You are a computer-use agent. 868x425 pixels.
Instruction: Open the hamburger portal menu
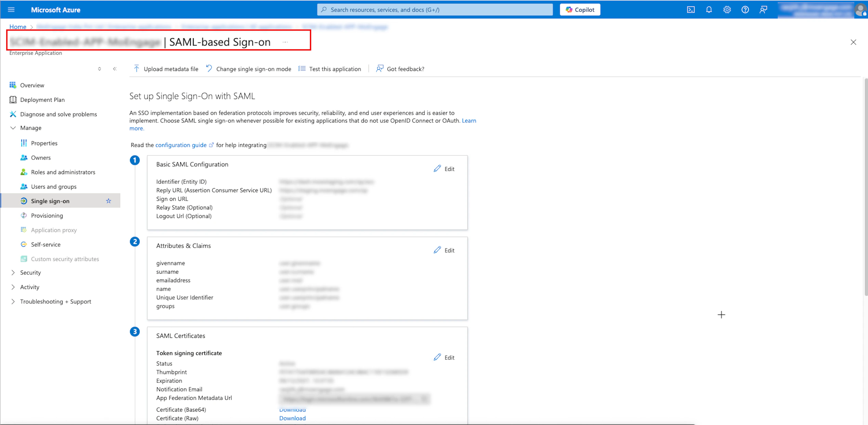click(11, 10)
